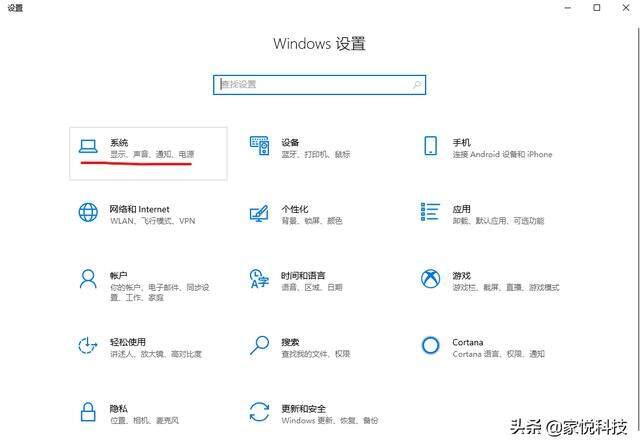Open 个性化 settings label
Screen dimensions: 640x448
295,209
